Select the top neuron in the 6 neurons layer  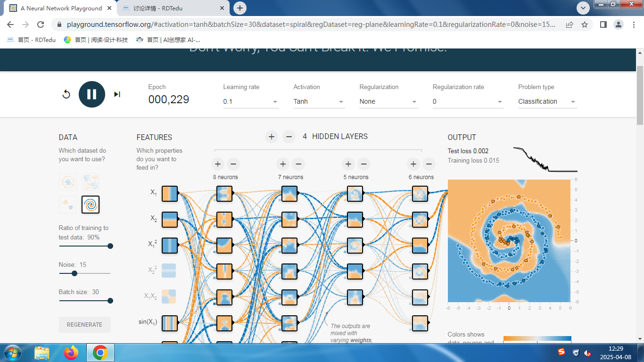[x=420, y=193]
